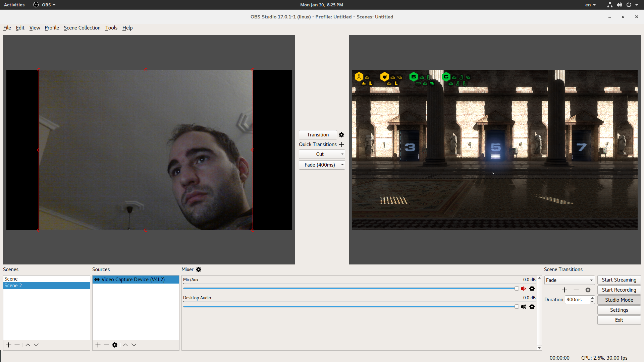Move scene up with arrow icon

(x=28, y=345)
